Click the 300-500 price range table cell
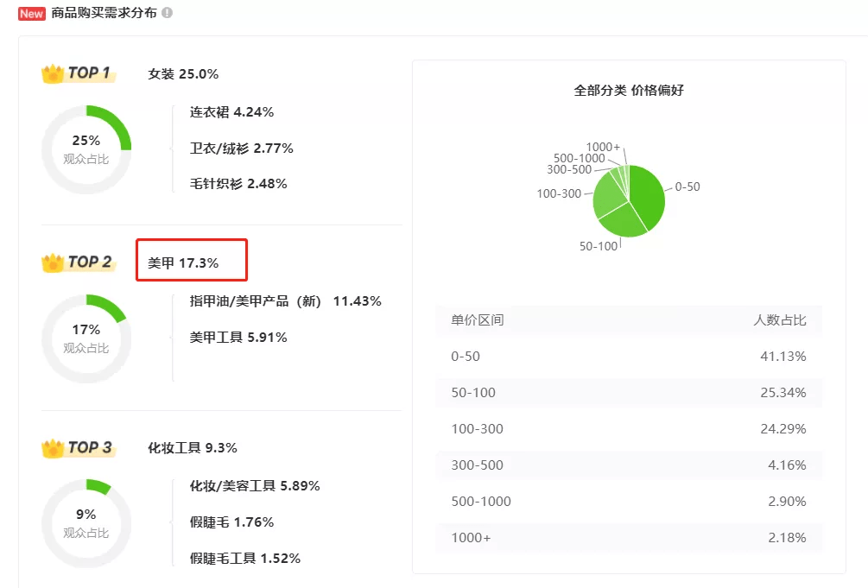The image size is (868, 588). [477, 465]
